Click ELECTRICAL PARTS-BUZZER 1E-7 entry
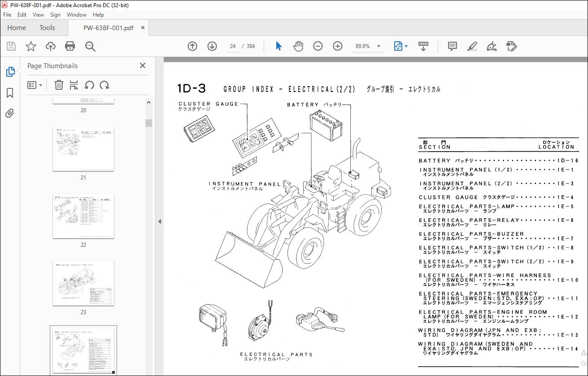The width and height of the screenshot is (588, 376). click(x=497, y=236)
